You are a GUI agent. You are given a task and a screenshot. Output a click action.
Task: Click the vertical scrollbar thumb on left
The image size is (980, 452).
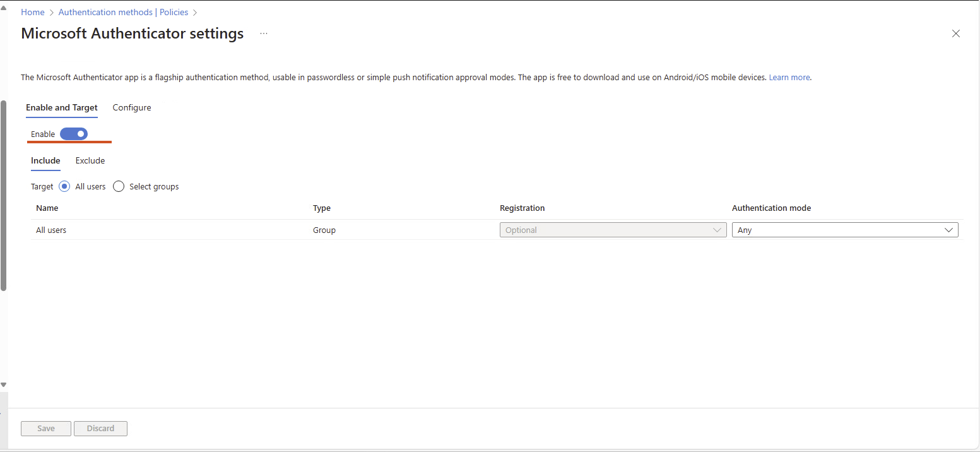pyautogui.click(x=3, y=196)
